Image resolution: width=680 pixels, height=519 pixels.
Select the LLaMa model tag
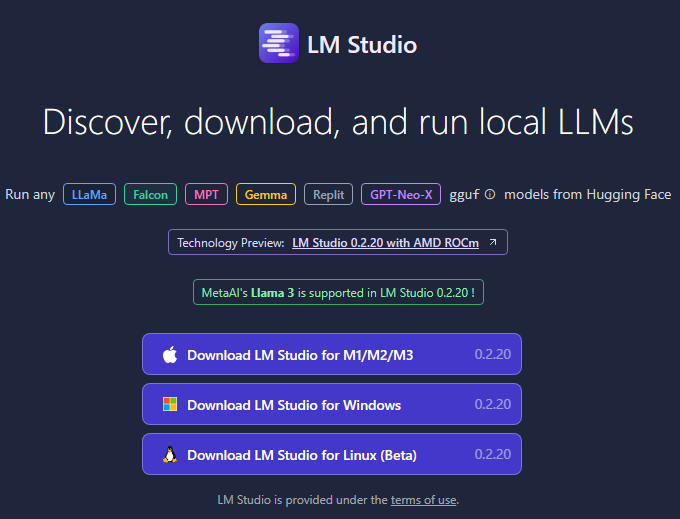pos(89,194)
